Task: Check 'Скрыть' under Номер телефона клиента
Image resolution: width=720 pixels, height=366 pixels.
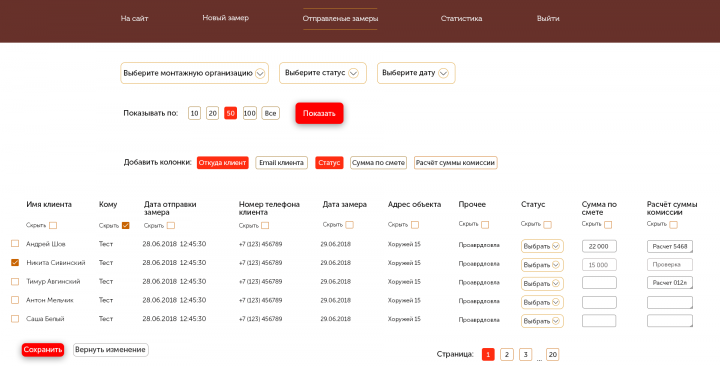Action: pos(265,225)
